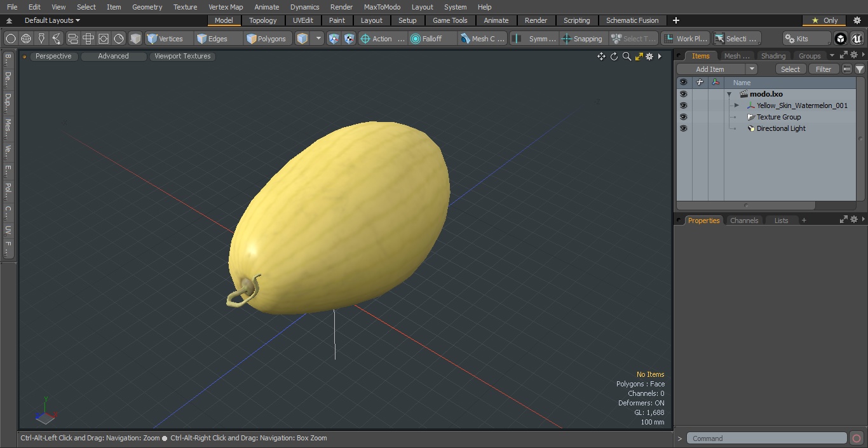Click the cross-shaped unwrap icon in toolbar
The image size is (868, 448).
(x=88, y=39)
